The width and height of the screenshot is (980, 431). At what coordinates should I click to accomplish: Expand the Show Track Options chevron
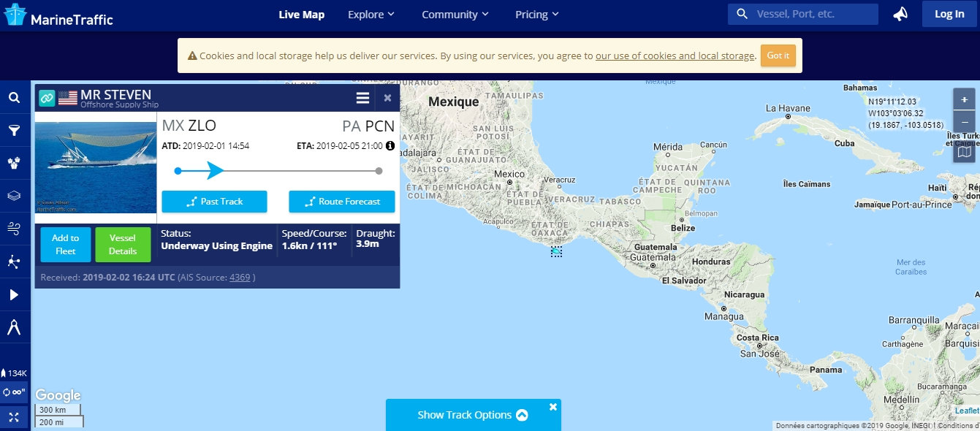tap(522, 415)
